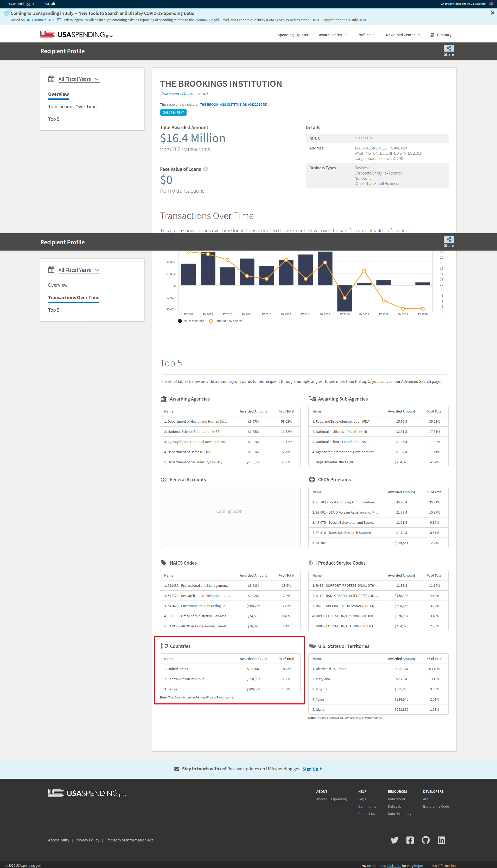Viewport: 497px width, 868px height.
Task: Expand 'Also known by 2 other names'
Action: click(185, 93)
